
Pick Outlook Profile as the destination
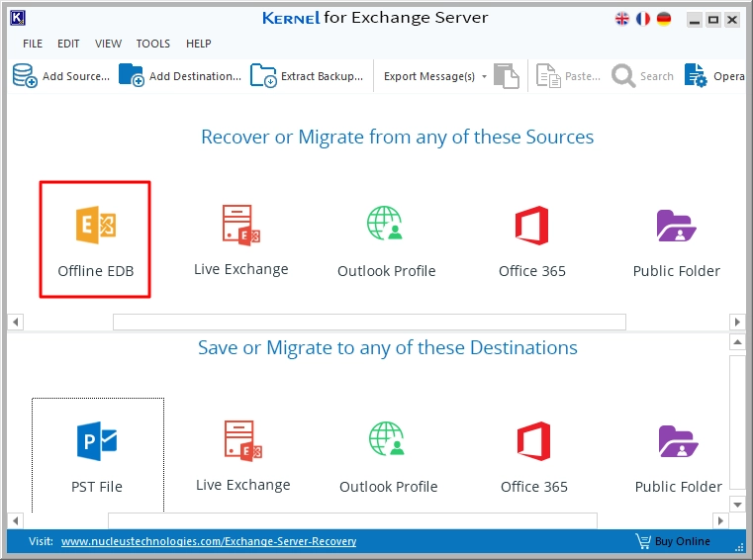[x=388, y=457]
